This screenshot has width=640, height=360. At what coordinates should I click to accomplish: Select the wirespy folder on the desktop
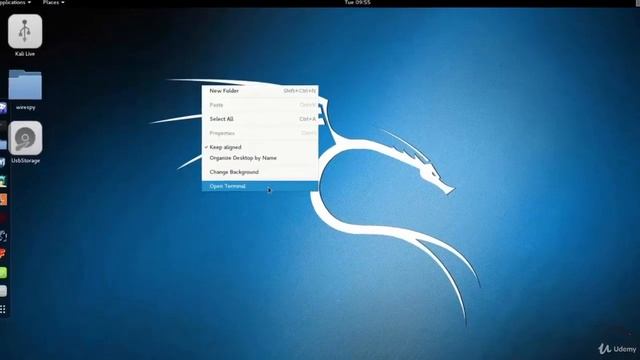[25, 85]
